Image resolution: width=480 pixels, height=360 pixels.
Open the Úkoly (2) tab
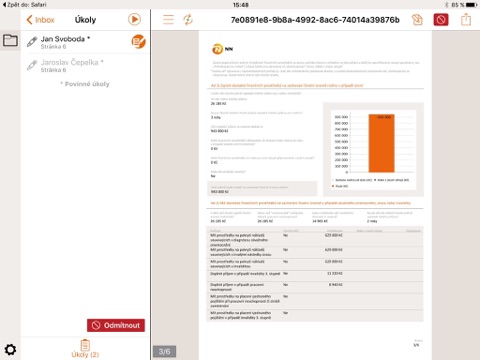click(x=85, y=349)
